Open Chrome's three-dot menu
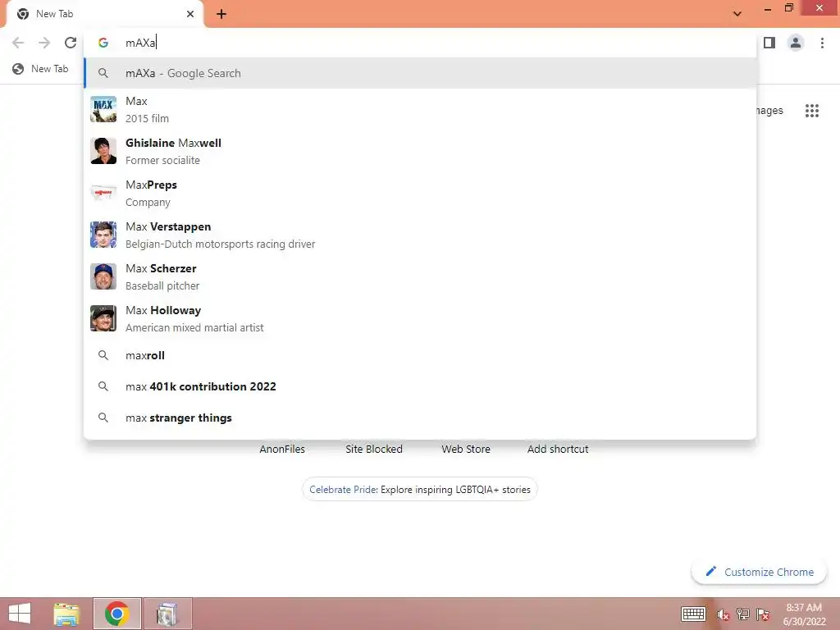The width and height of the screenshot is (840, 630). 822,43
